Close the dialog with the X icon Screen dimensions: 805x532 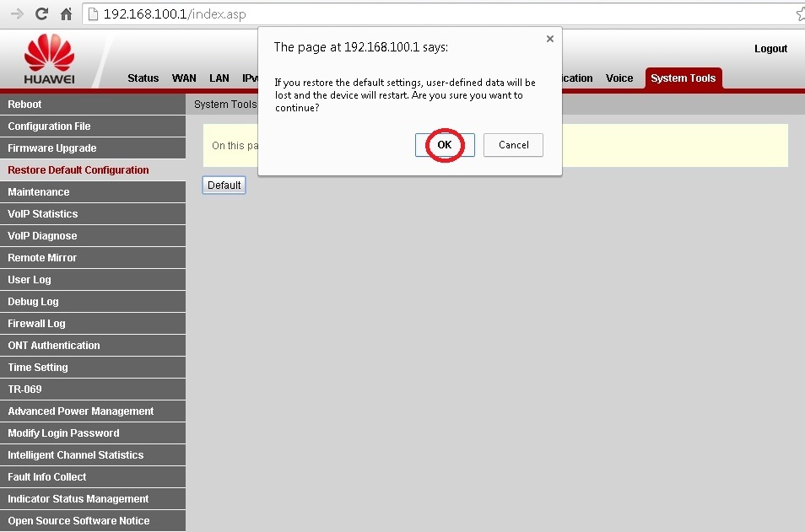(x=550, y=39)
